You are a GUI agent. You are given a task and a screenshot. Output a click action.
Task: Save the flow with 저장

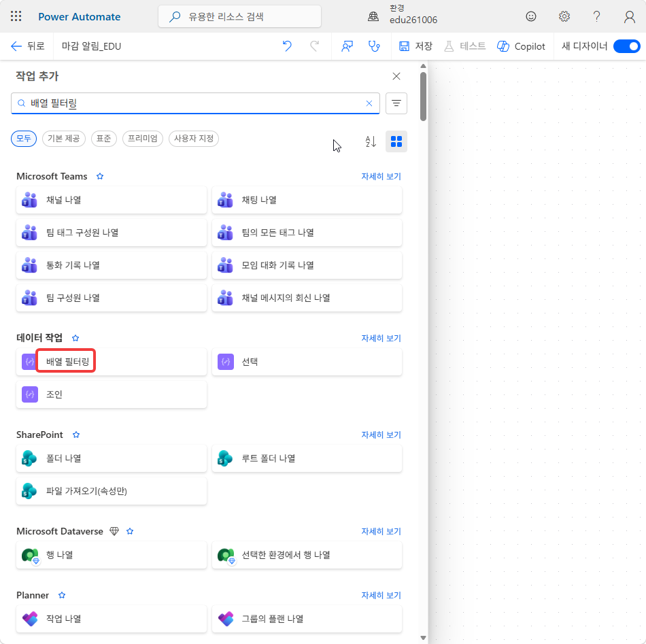(x=415, y=46)
